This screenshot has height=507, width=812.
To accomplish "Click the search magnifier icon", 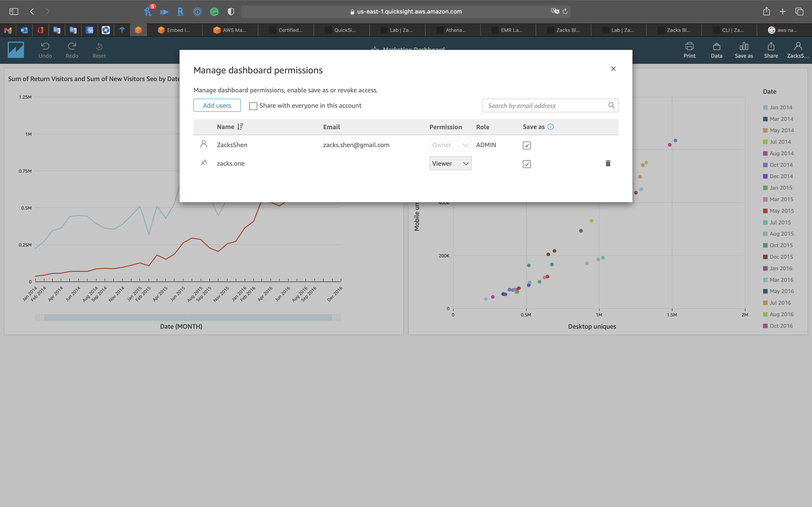I will point(611,105).
